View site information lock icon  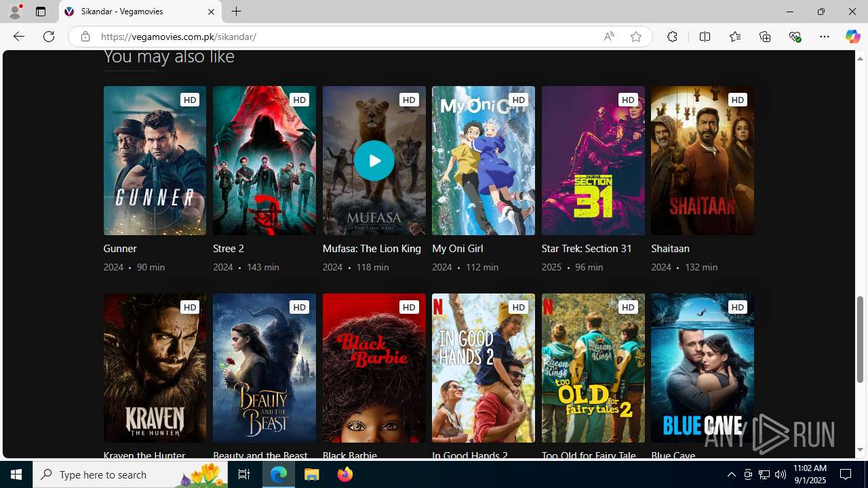(85, 37)
